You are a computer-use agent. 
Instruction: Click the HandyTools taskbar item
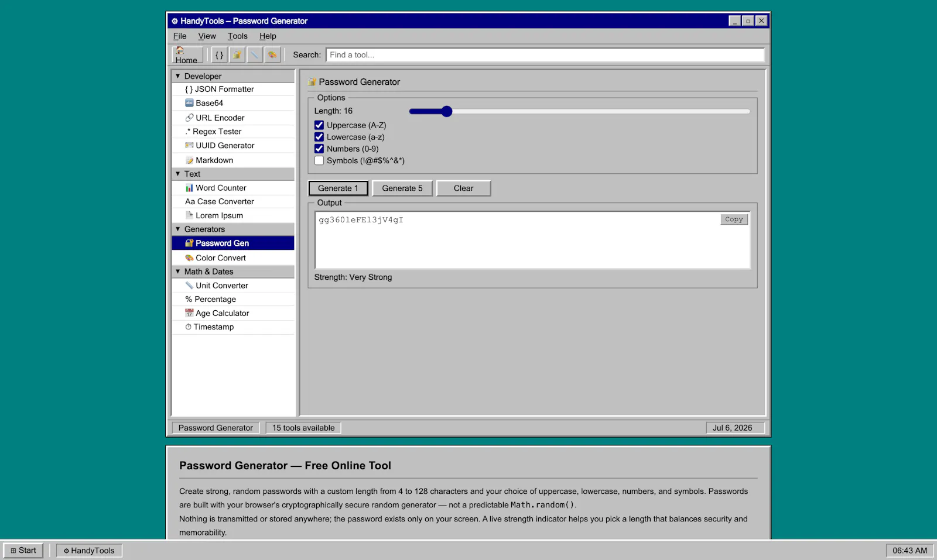click(89, 551)
